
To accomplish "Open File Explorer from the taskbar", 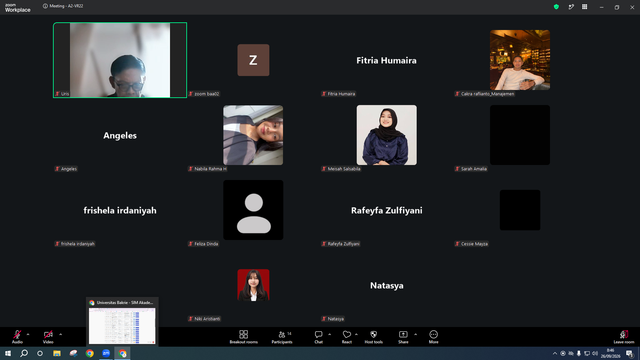I will click(57, 353).
